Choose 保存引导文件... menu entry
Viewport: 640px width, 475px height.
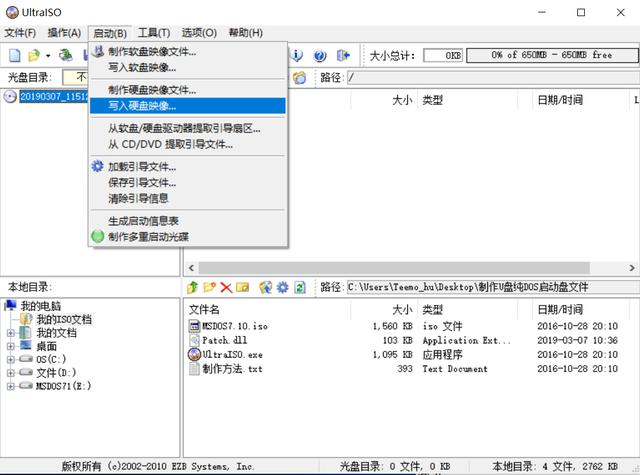[x=188, y=182]
